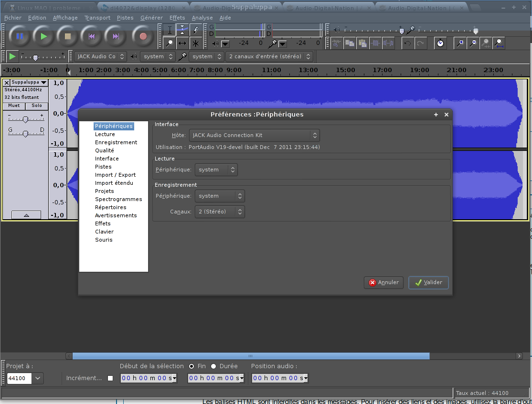
Task: Click the Valider button
Action: pyautogui.click(x=428, y=282)
